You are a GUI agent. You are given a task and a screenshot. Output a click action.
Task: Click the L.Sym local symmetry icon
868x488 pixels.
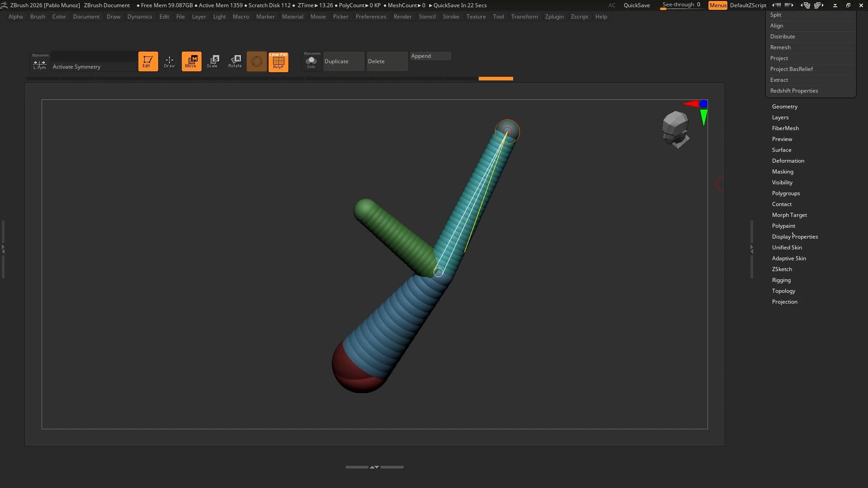(40, 64)
